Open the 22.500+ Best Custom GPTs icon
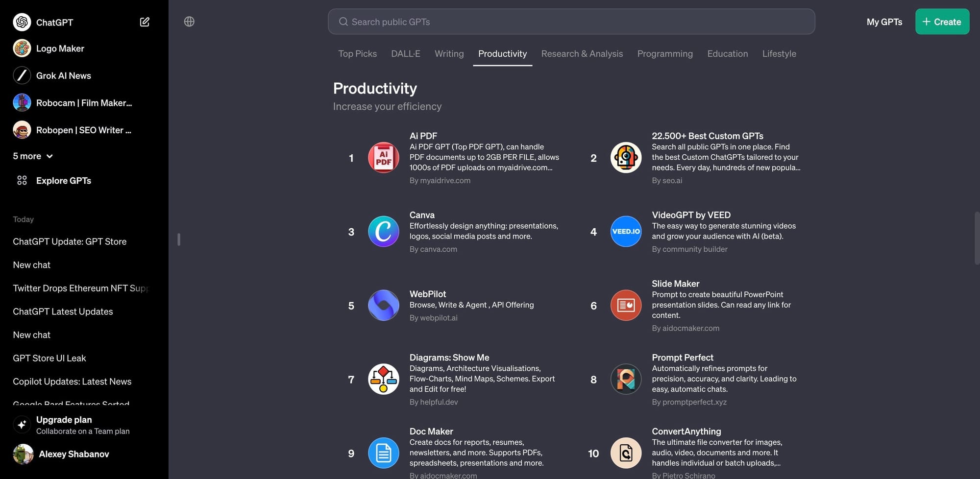 626,158
